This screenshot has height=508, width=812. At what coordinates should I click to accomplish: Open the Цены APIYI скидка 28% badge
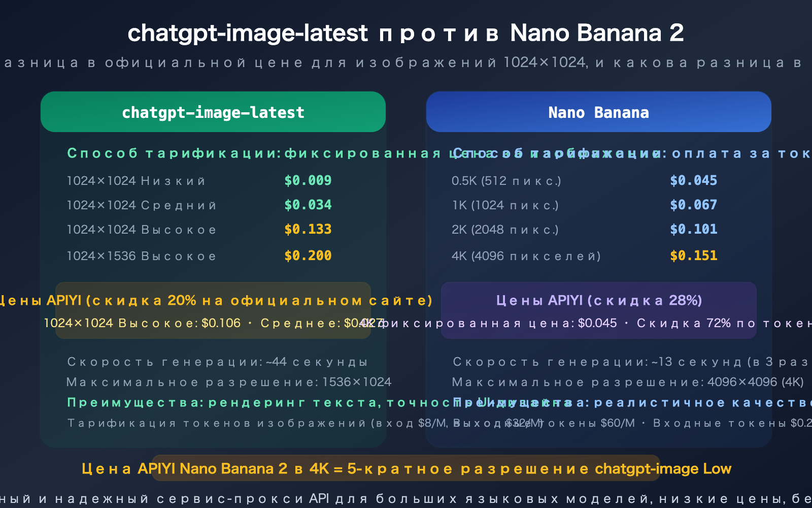[x=599, y=300]
